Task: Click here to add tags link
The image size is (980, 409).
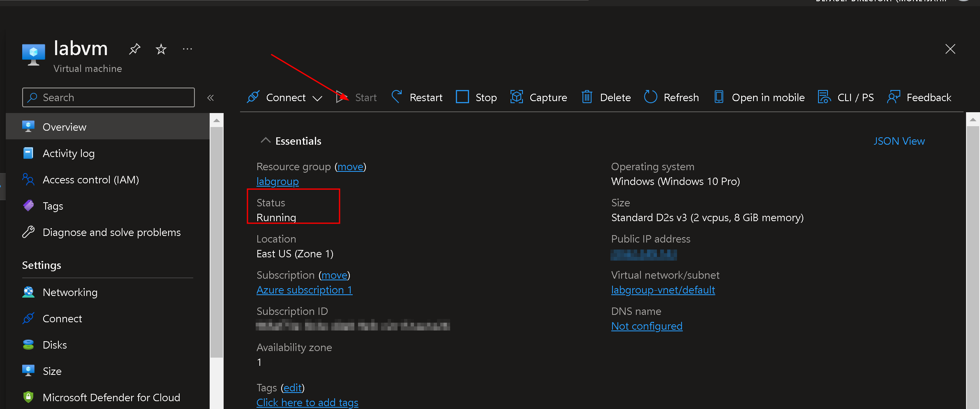Action: [307, 403]
